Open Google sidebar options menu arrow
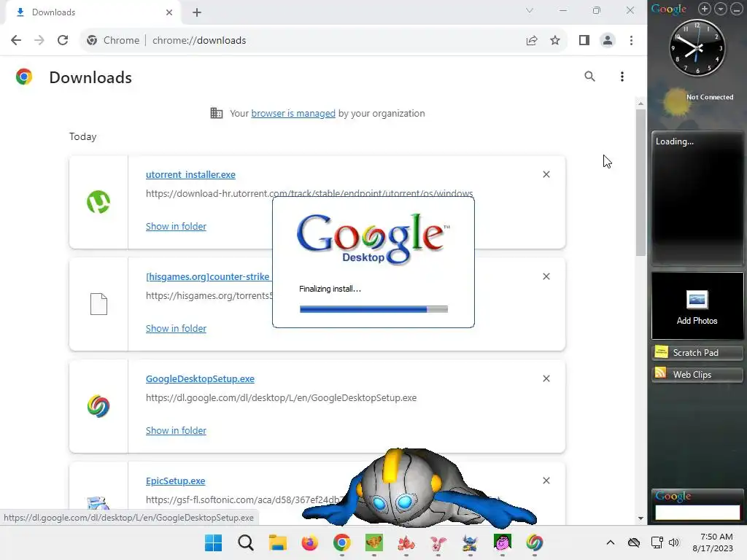The height and width of the screenshot is (560, 747). click(x=721, y=9)
